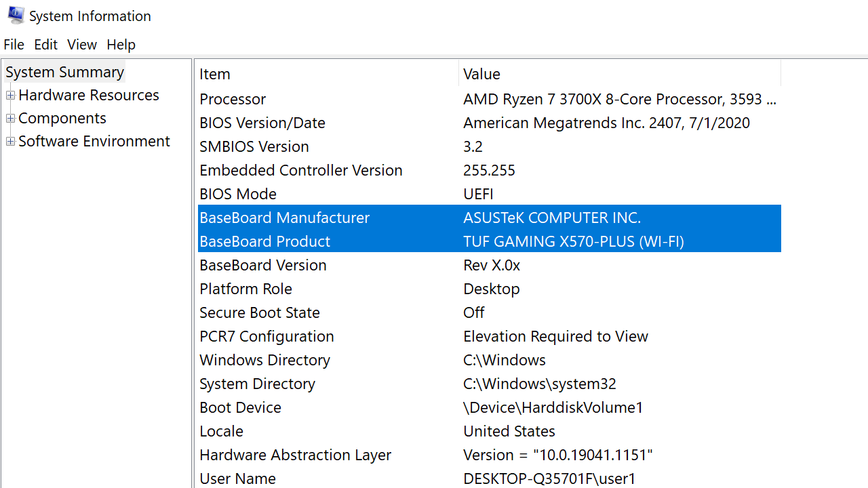
Task: Select the Boot Device row
Action: click(489, 407)
